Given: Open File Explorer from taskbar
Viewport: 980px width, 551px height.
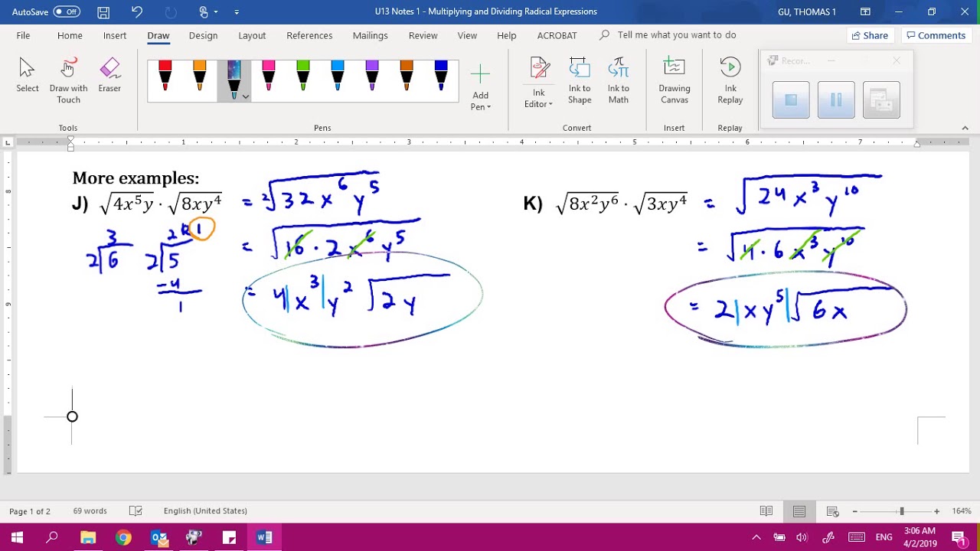Looking at the screenshot, I should (88, 537).
